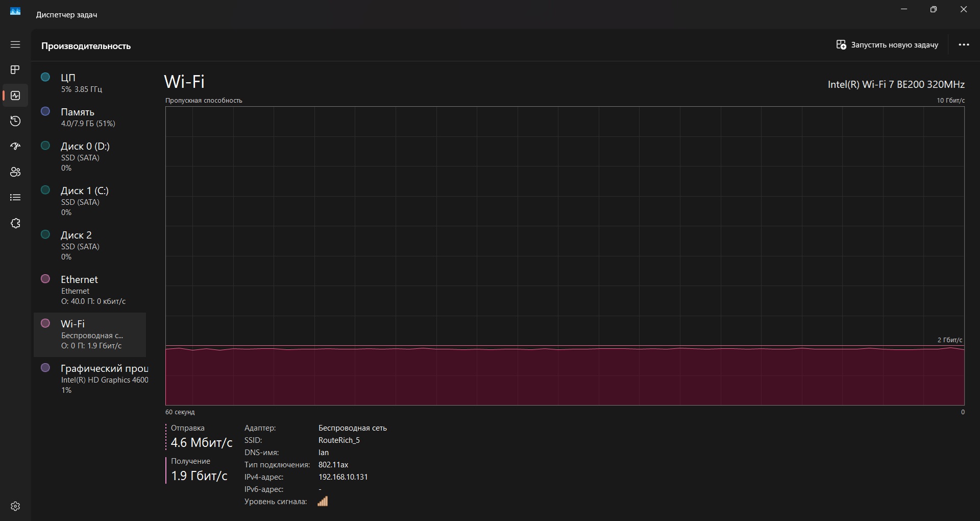The width and height of the screenshot is (980, 521).
Task: Click the signal level bars icon
Action: coord(323,501)
